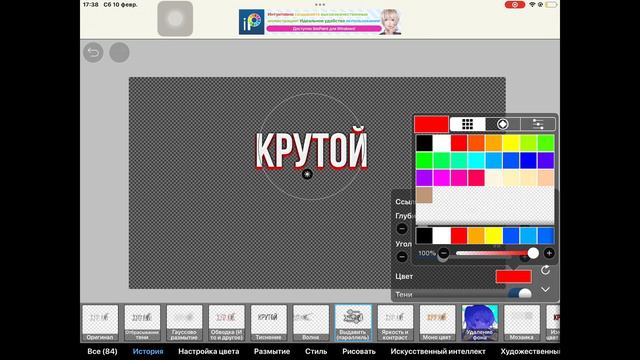Open the Рисовать filter category
The image size is (640, 360).
(359, 351)
